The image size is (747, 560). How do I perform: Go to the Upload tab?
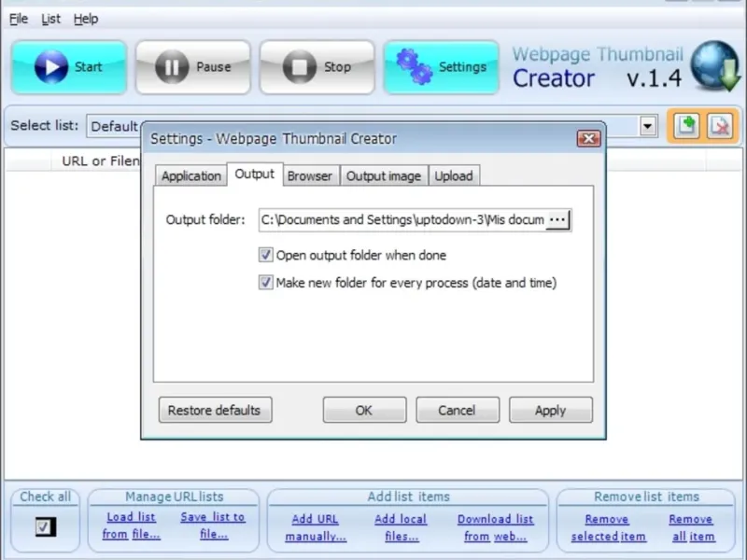coord(454,175)
